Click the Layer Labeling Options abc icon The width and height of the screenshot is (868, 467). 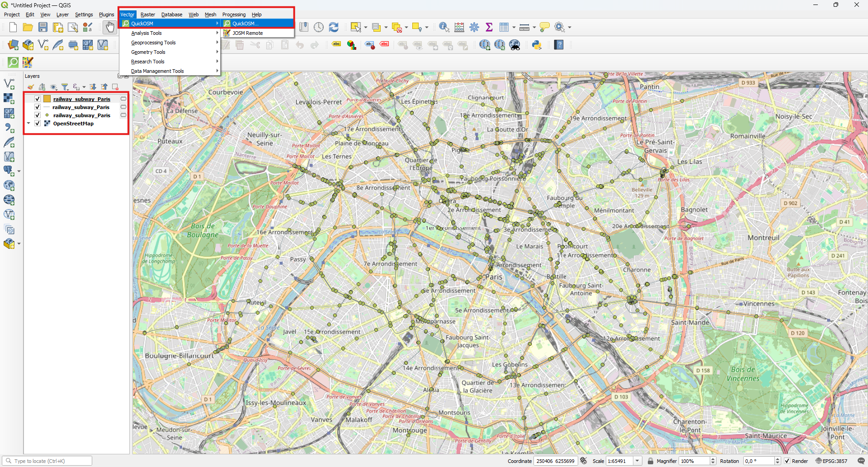(x=336, y=44)
